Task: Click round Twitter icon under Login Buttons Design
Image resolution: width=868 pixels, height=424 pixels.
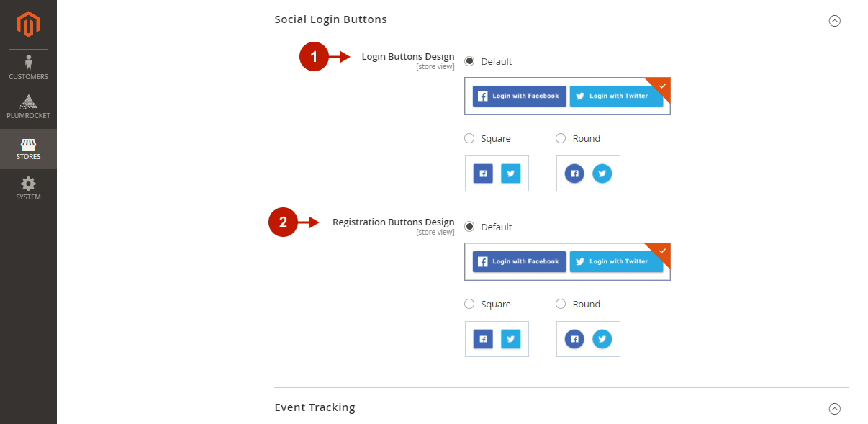Action: (602, 173)
